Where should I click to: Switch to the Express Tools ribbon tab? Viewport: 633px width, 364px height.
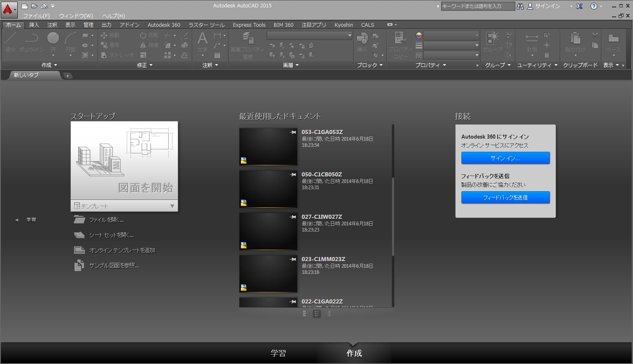click(x=249, y=25)
